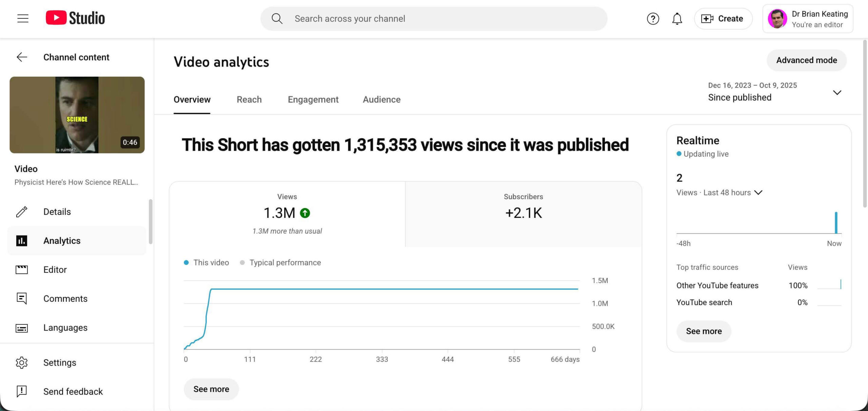The image size is (868, 411).
Task: Open the Dr Brian Keating account switcher
Action: click(808, 19)
